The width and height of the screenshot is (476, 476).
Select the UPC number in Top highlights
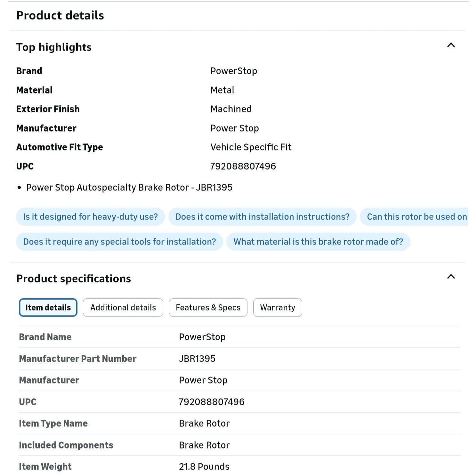click(243, 166)
